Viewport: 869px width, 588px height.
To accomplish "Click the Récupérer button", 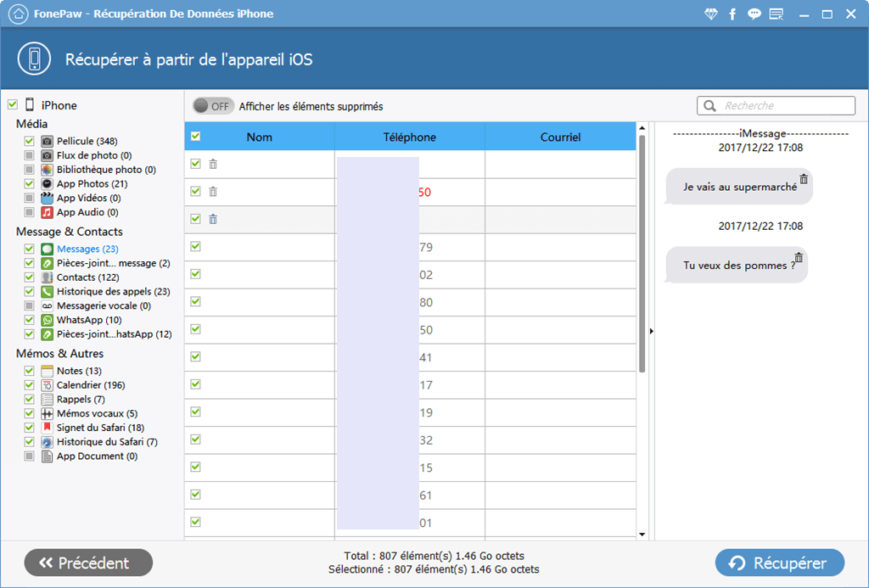I will pos(779,563).
